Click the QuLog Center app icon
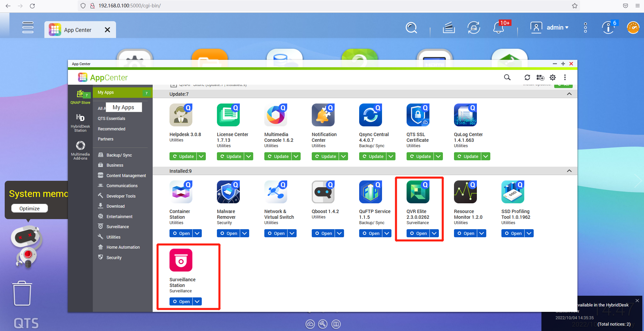 click(465, 115)
